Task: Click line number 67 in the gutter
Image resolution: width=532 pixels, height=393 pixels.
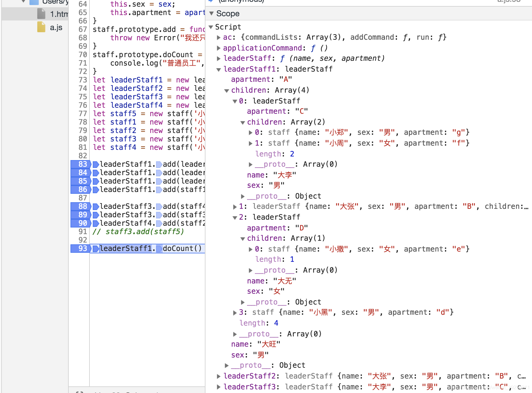Action: pos(83,29)
